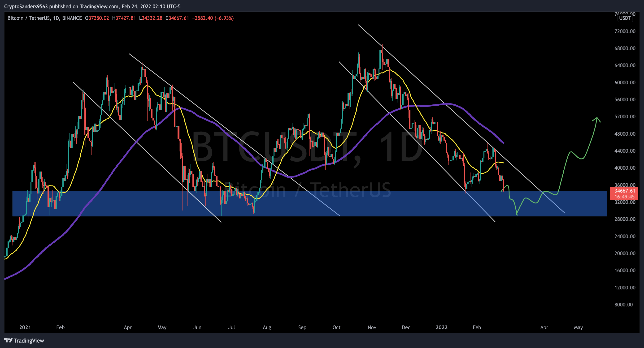Click the change value −2582.40 (−6.93%)
The image size is (644, 348).
tap(213, 18)
